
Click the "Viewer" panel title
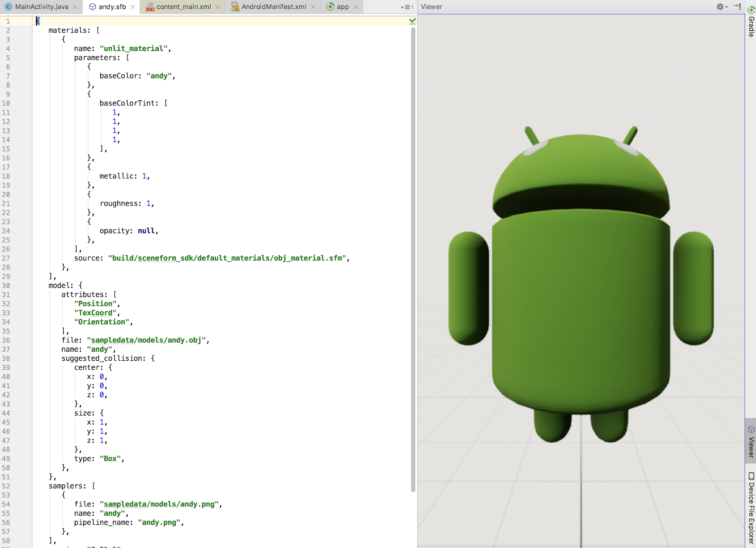click(431, 7)
